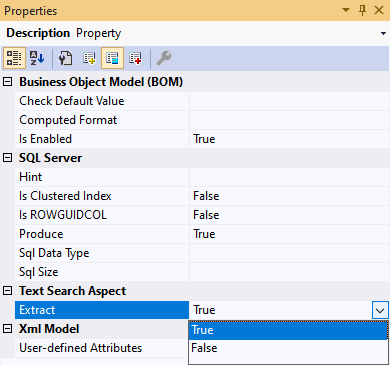Image resolution: width=390 pixels, height=365 pixels.
Task: Select the Computed Format property
Action: pyautogui.click(x=102, y=120)
